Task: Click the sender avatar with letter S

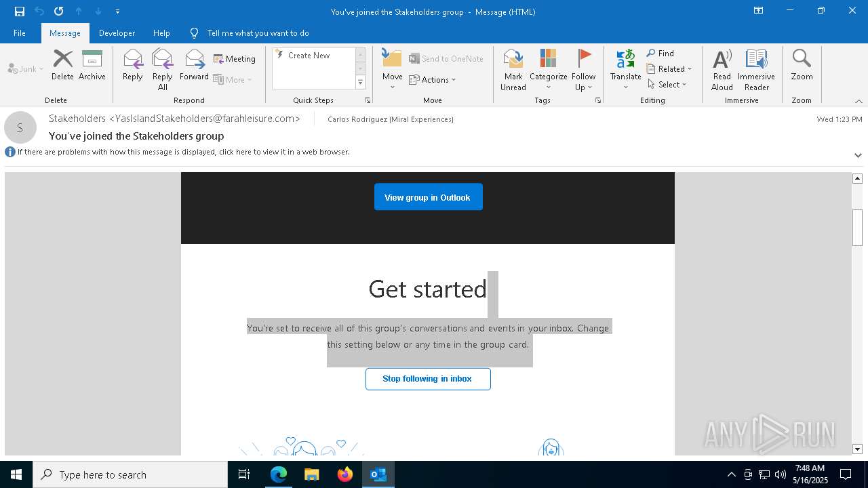Action: (20, 127)
